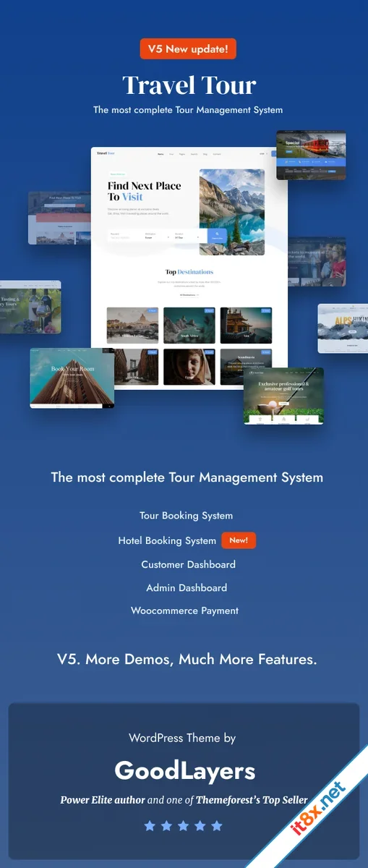Click the mountain lake hero image
The height and width of the screenshot is (868, 368).
[231, 211]
